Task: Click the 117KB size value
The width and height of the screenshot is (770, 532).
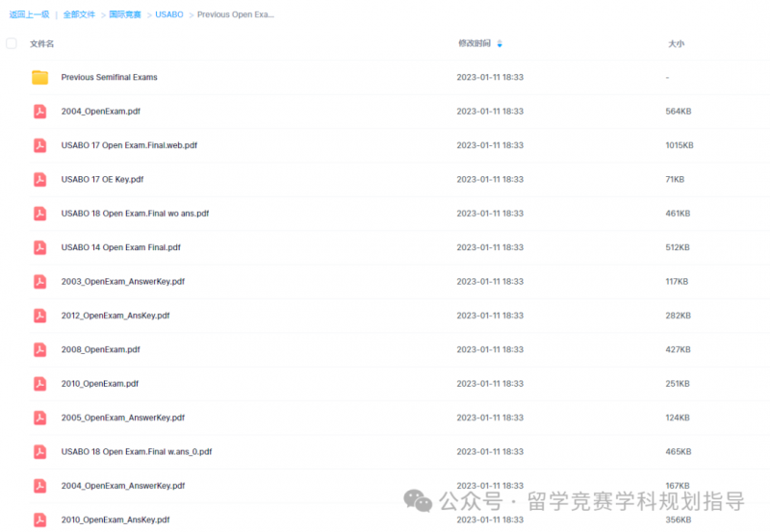Action: pos(677,282)
